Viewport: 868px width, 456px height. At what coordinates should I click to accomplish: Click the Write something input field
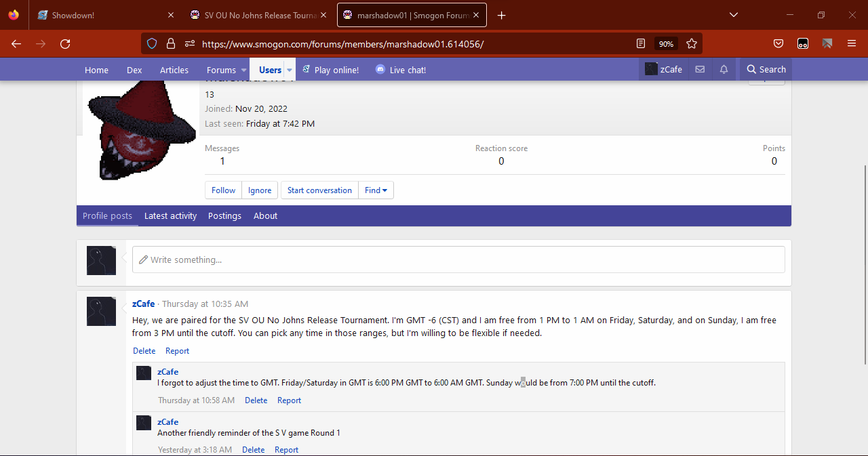[x=458, y=260]
